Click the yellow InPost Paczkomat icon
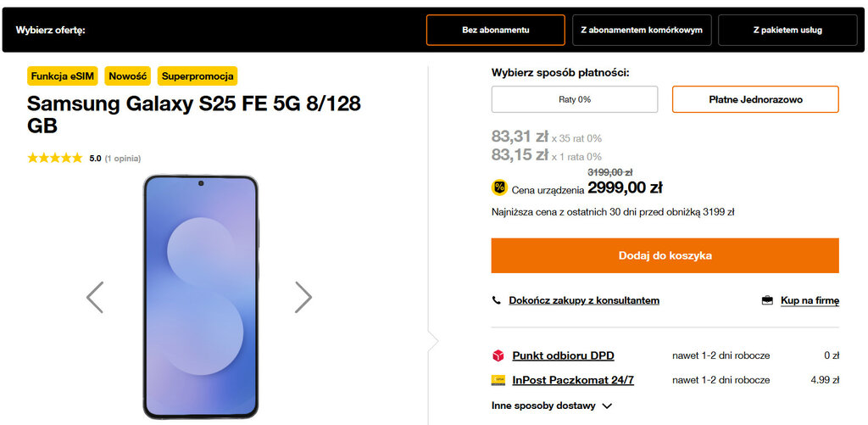Screen dimensions: 868x425 [x=498, y=380]
